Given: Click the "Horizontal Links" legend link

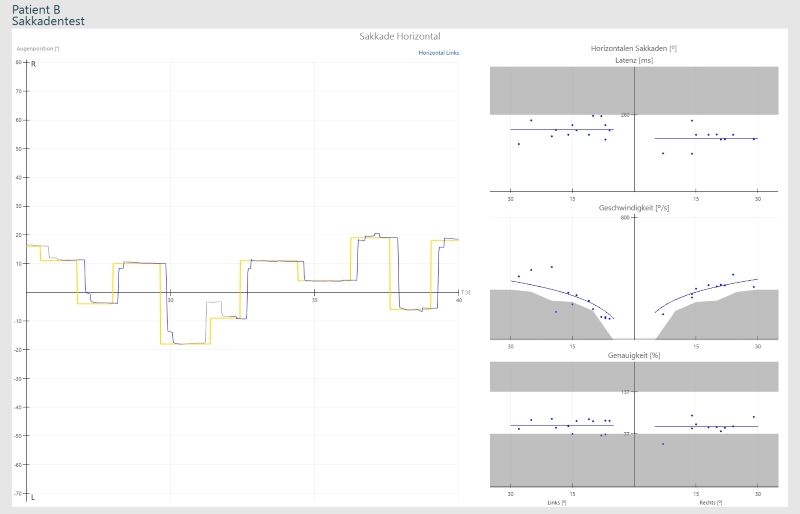Looking at the screenshot, I should pos(439,52).
